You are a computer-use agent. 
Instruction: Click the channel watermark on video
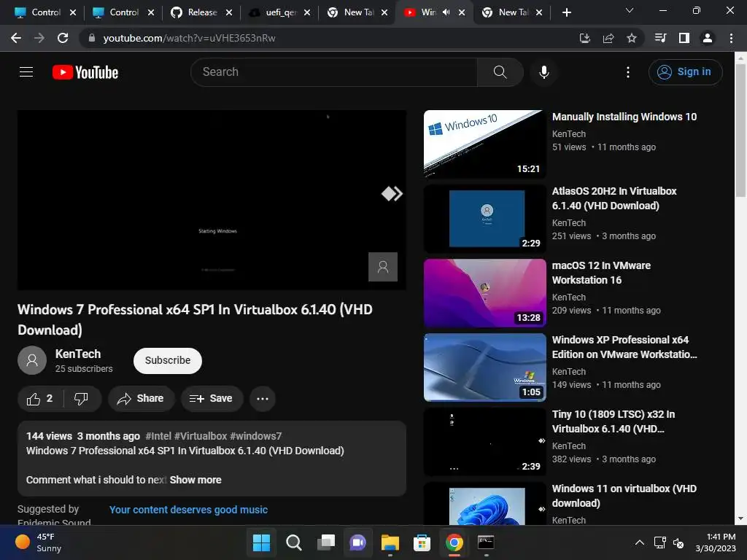[382, 267]
